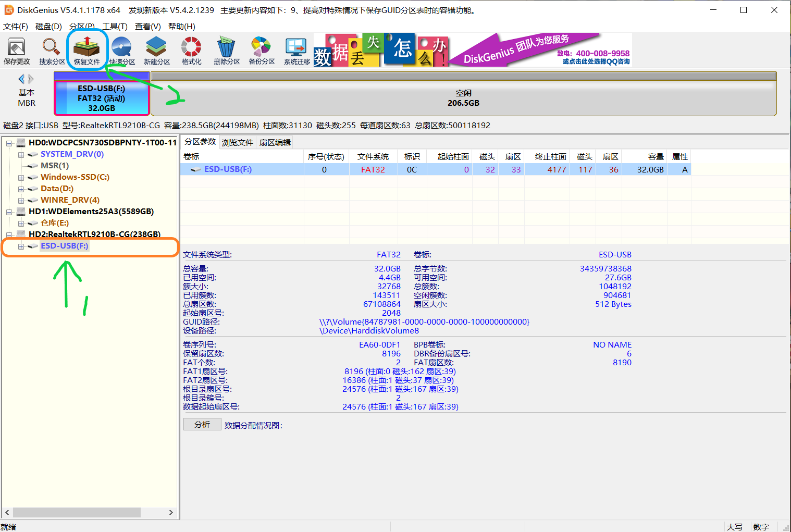Open the 搜索分区 search partition tool

[x=52, y=51]
